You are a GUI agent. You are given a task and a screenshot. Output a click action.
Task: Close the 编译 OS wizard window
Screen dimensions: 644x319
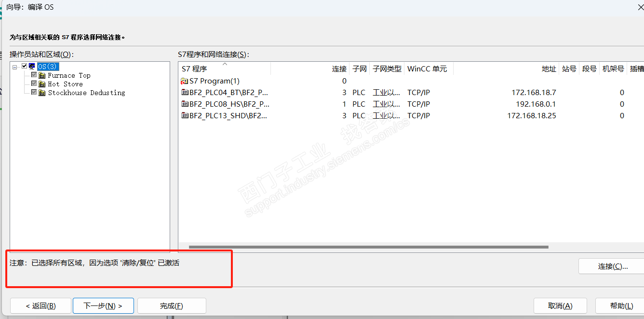coord(640,7)
